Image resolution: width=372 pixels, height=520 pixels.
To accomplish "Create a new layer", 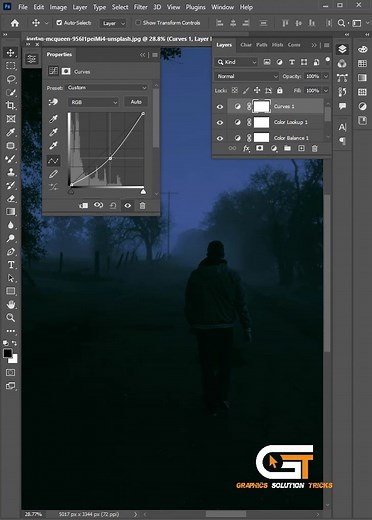I will [301, 148].
